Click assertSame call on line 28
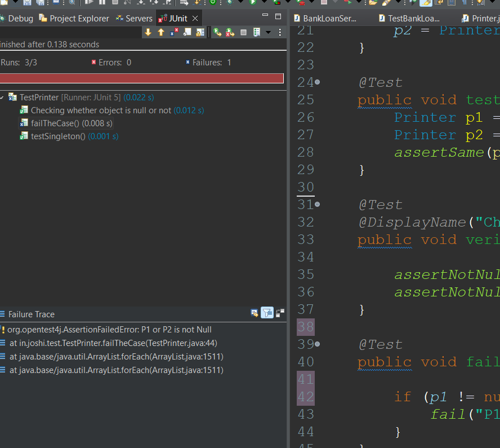 click(x=439, y=153)
